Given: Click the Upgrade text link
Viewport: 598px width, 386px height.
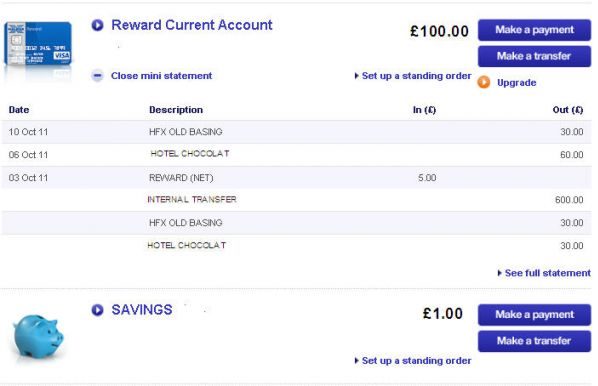Looking at the screenshot, I should [x=516, y=83].
